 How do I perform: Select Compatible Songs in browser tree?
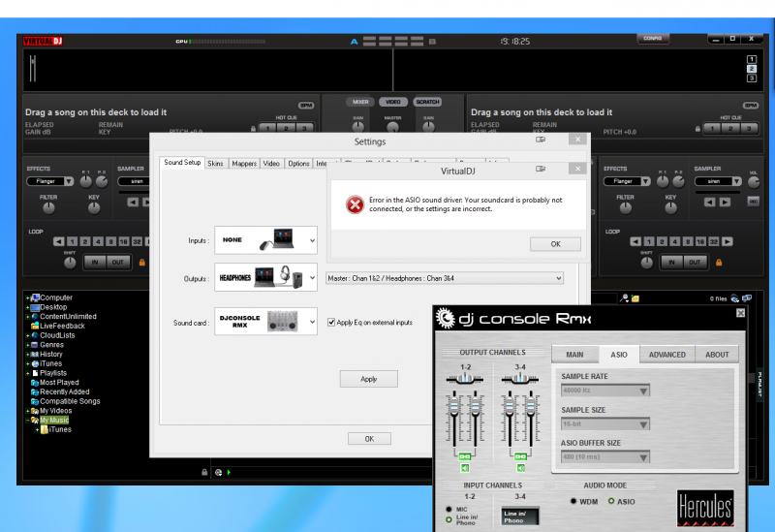[70, 401]
